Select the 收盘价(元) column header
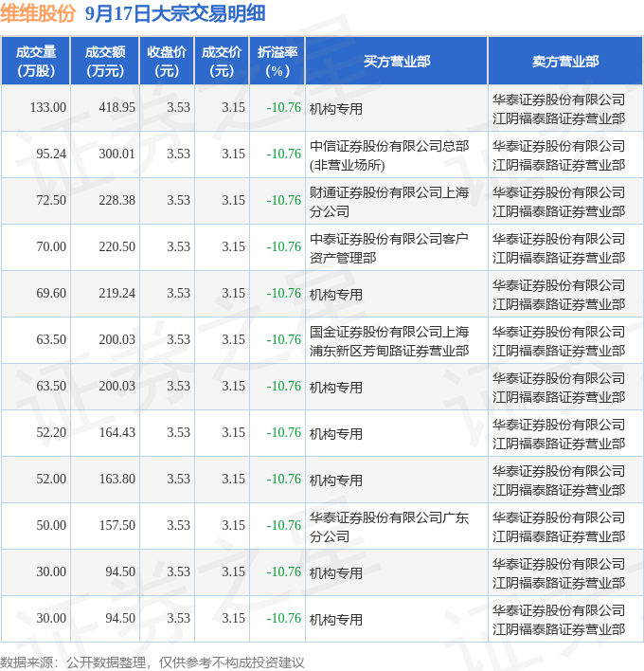Screen dimensions: 644x671 coord(167,62)
